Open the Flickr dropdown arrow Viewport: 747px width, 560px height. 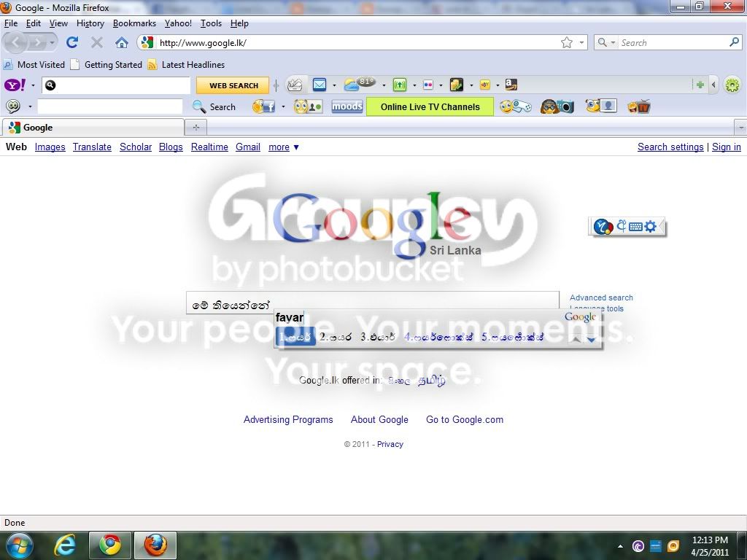(440, 85)
